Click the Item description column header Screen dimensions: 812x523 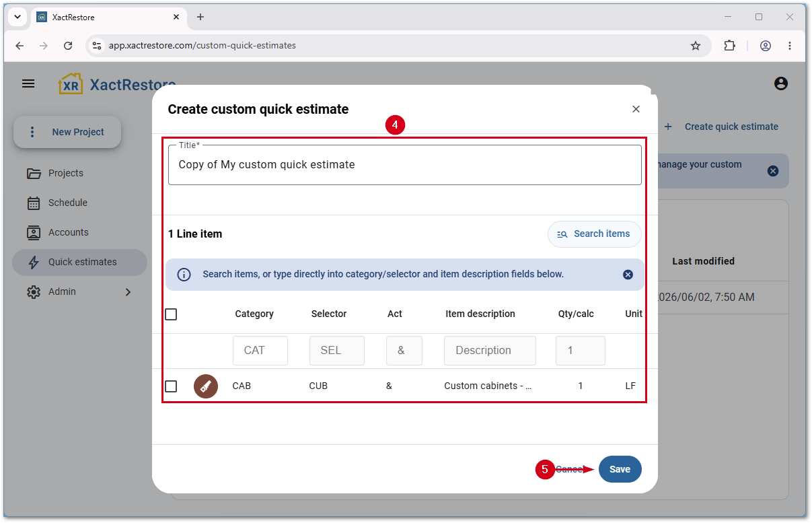click(480, 314)
